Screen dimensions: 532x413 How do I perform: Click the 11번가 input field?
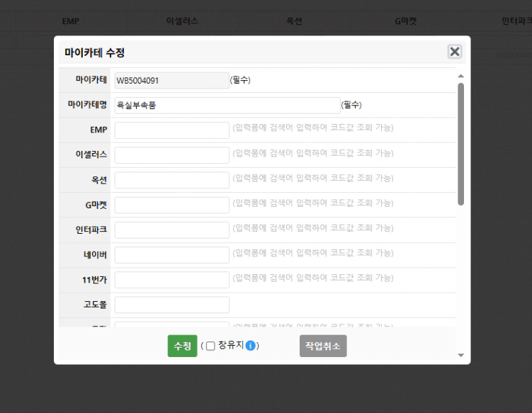point(171,280)
